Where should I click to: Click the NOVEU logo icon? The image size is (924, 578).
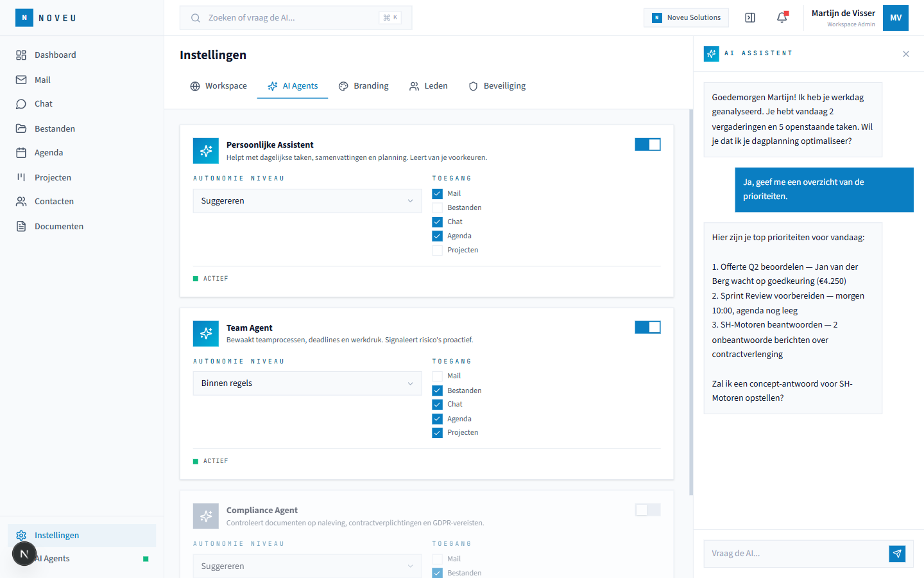[x=24, y=18]
